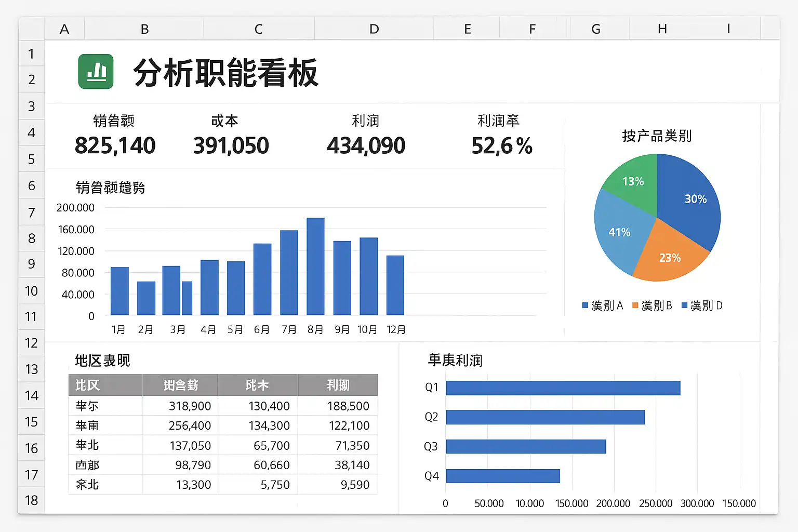Click the blue legend square for 类别 A
The image size is (798, 532).
point(585,305)
